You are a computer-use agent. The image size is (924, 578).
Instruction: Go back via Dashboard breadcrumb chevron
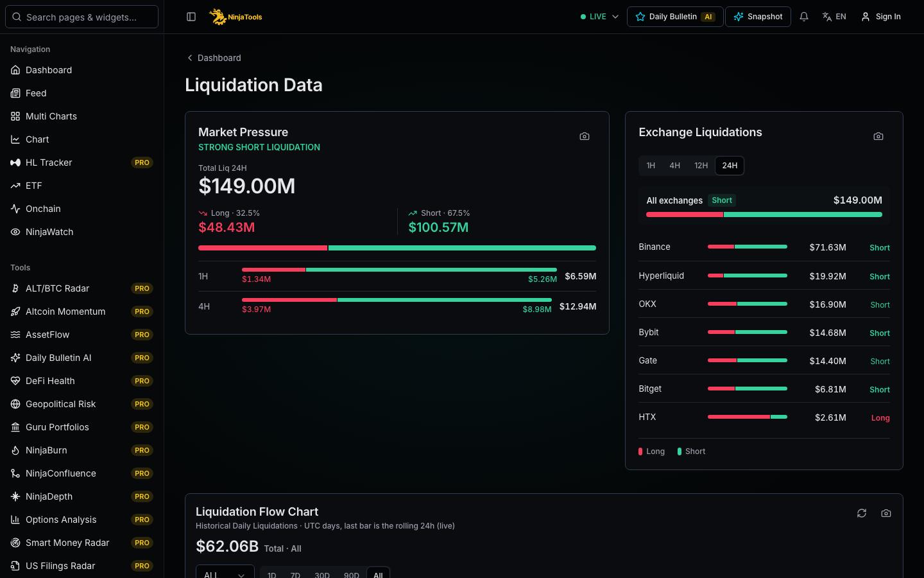point(190,58)
